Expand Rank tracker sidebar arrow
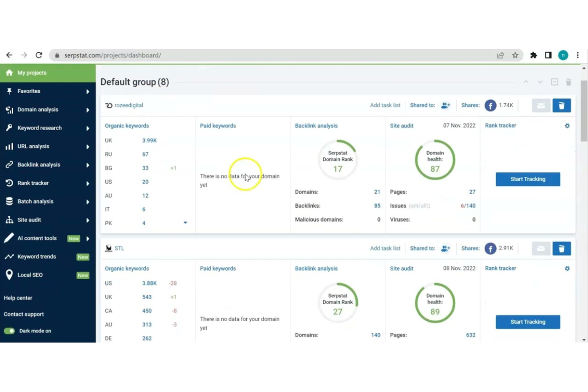The image size is (588, 392). [88, 183]
